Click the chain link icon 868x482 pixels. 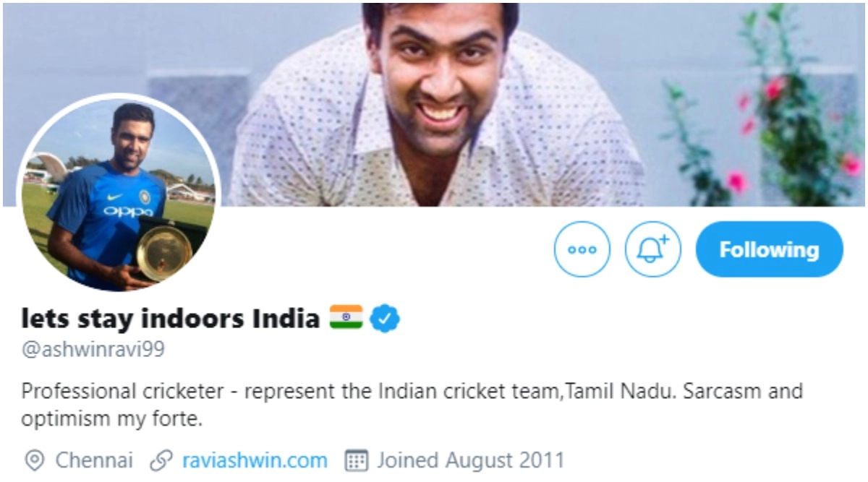162,460
